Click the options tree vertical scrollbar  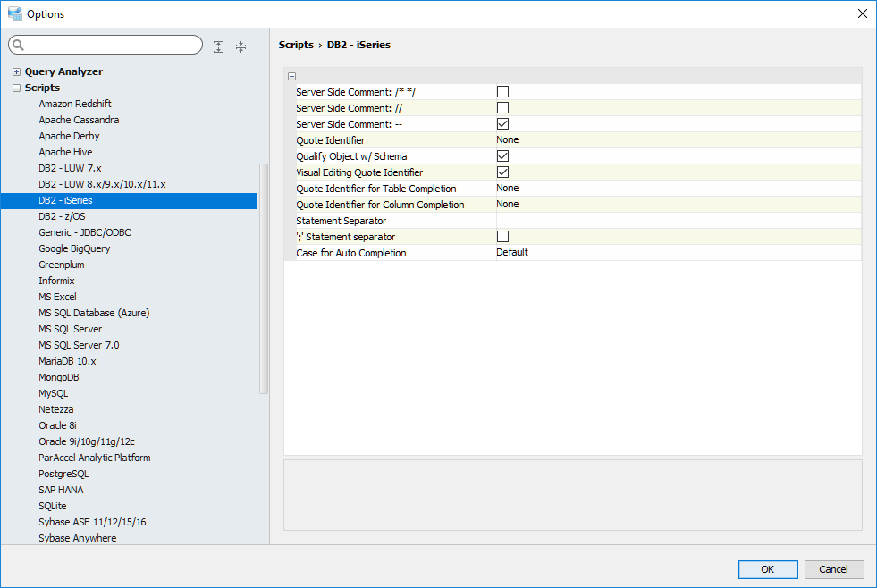[263, 277]
